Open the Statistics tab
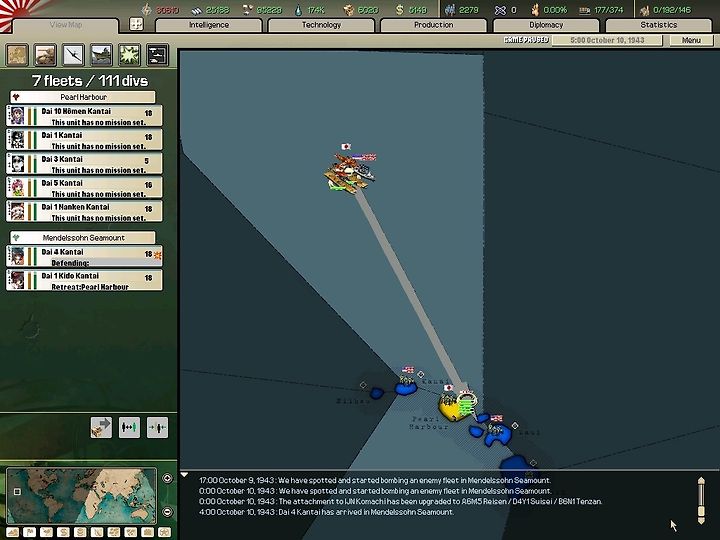This screenshot has height=540, width=720. pyautogui.click(x=658, y=25)
